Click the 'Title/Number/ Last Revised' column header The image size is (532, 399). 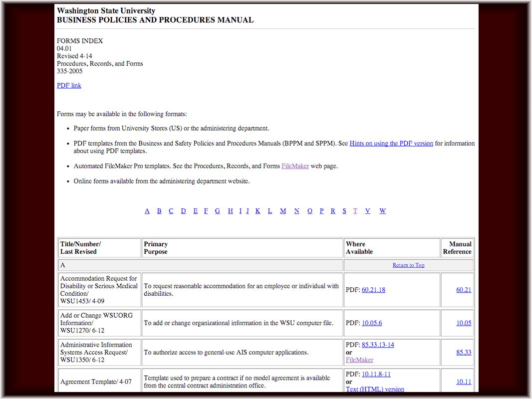pos(99,248)
